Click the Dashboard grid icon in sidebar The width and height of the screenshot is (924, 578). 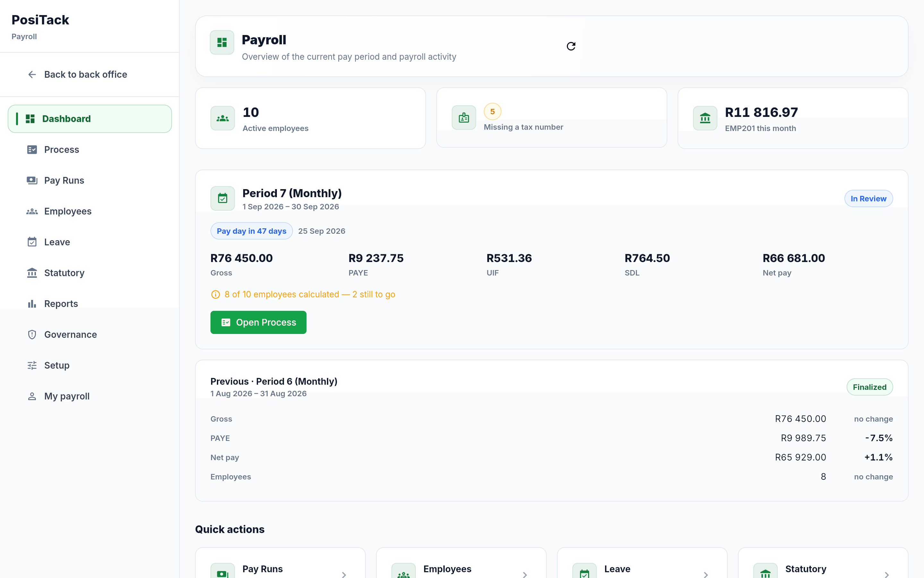coord(30,119)
